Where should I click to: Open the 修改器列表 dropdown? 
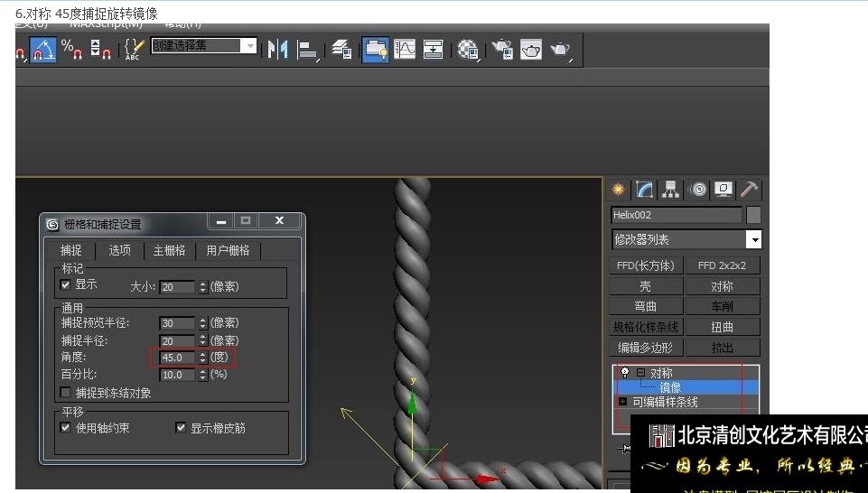tap(753, 240)
